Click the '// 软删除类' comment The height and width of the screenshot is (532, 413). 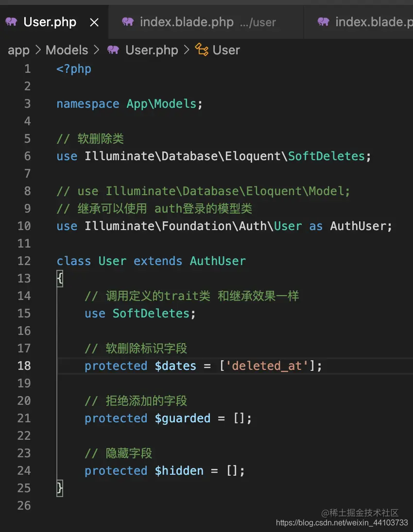[90, 139]
